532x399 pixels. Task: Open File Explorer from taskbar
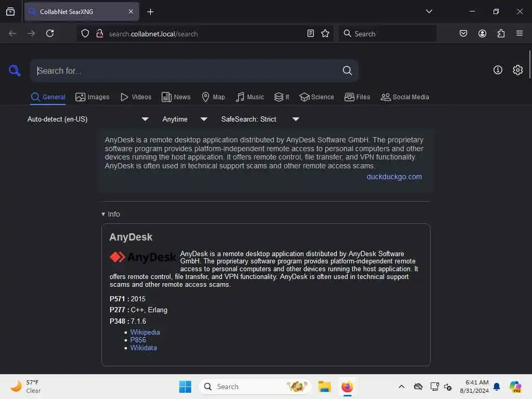pyautogui.click(x=324, y=387)
